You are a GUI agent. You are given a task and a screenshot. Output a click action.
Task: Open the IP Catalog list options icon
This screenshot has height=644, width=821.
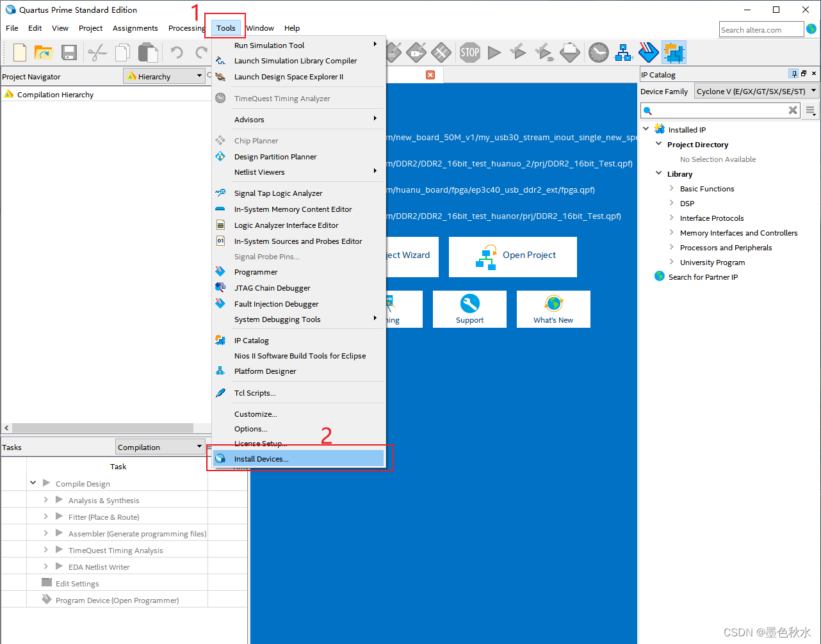point(811,111)
